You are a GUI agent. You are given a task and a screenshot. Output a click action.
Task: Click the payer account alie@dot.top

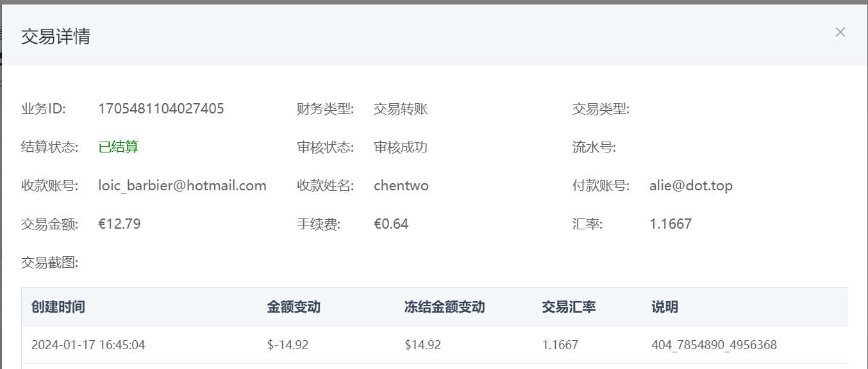coord(690,186)
